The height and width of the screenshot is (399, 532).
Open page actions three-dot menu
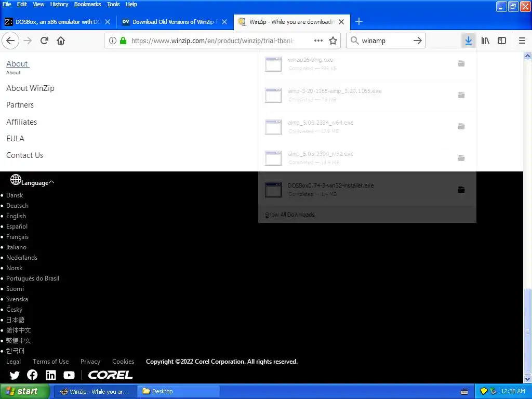(318, 41)
